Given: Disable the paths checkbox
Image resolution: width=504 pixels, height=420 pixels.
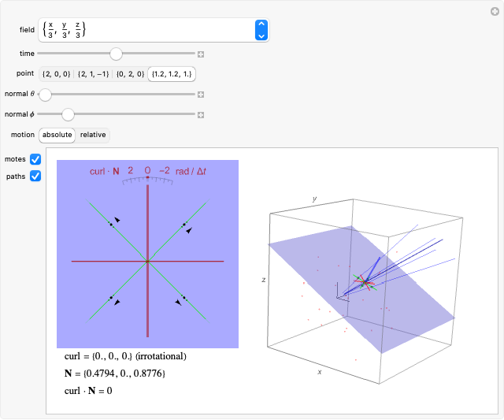Looking at the screenshot, I should click(x=35, y=176).
